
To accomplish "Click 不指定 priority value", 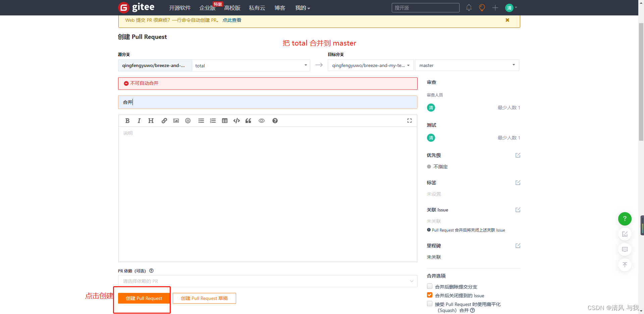I will click(x=440, y=167).
